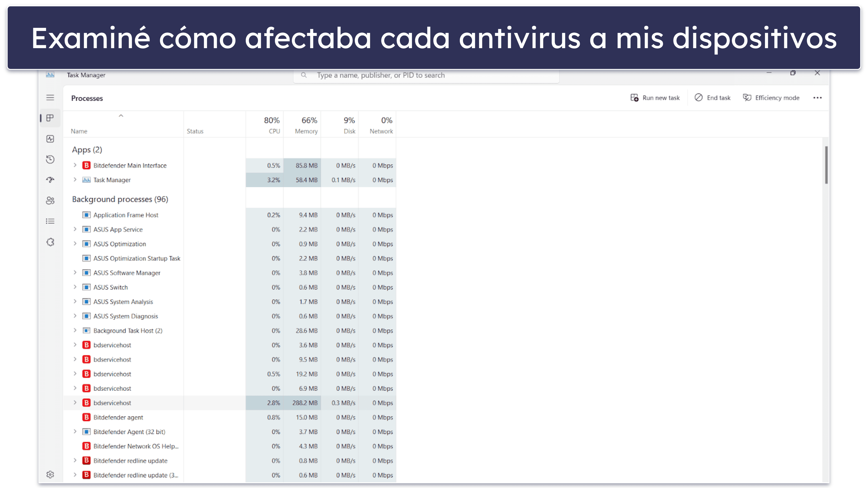Expand ASUS App Service
868x488 pixels.
[75, 229]
